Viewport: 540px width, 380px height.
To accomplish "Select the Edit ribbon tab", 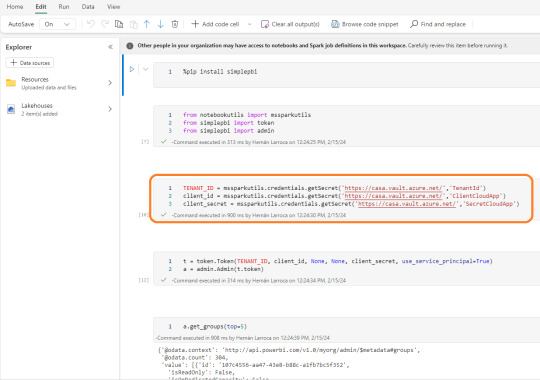I will point(41,7).
